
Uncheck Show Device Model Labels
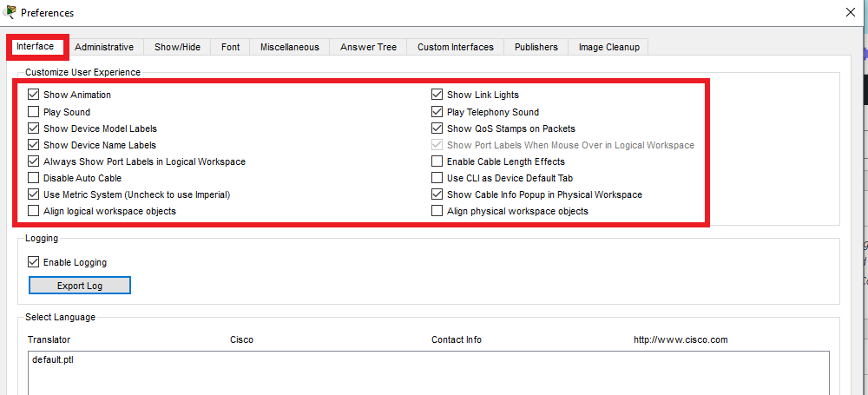pyautogui.click(x=34, y=128)
